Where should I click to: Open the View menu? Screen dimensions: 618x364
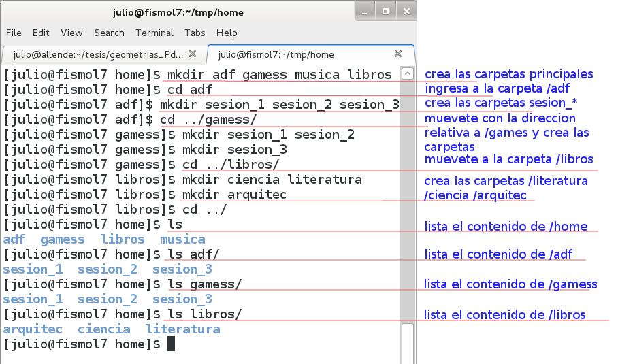pyautogui.click(x=71, y=33)
